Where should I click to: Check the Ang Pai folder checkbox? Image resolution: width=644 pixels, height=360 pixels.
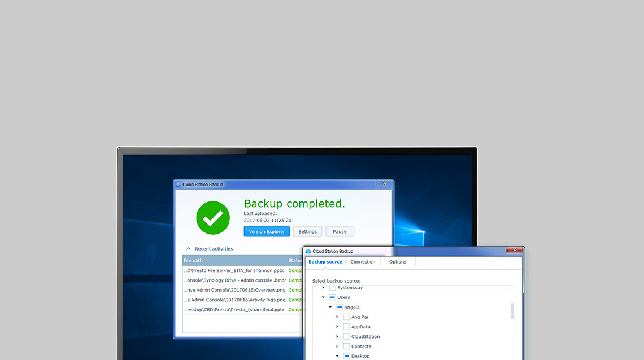(347, 317)
